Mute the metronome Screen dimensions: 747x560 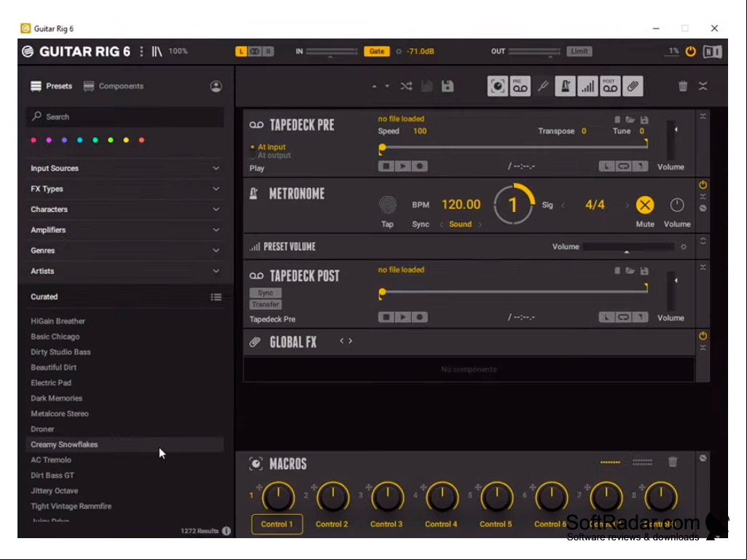click(644, 205)
